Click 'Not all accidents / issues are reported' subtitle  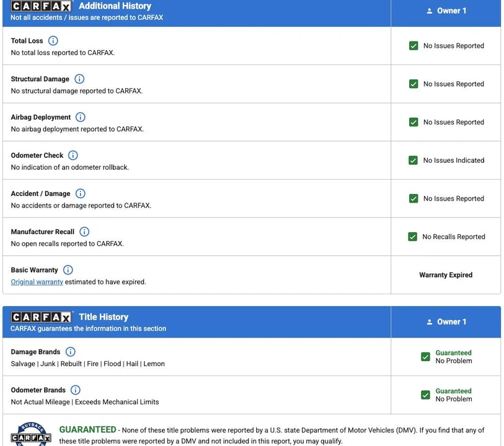pyautogui.click(x=87, y=18)
